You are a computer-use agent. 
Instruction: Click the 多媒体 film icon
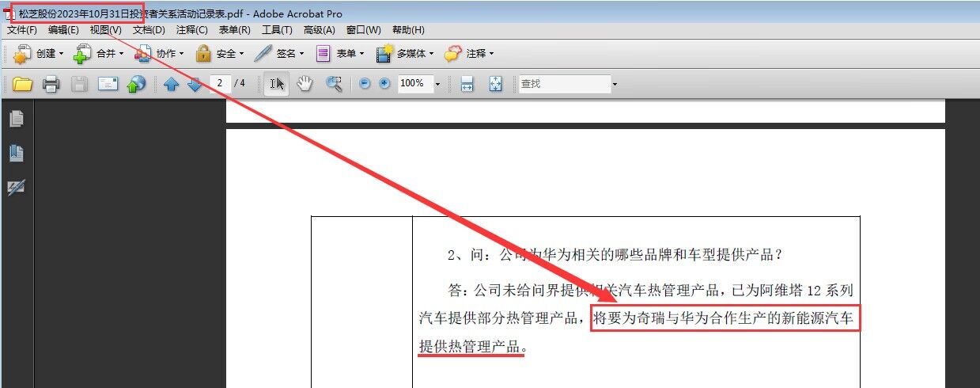(x=385, y=54)
